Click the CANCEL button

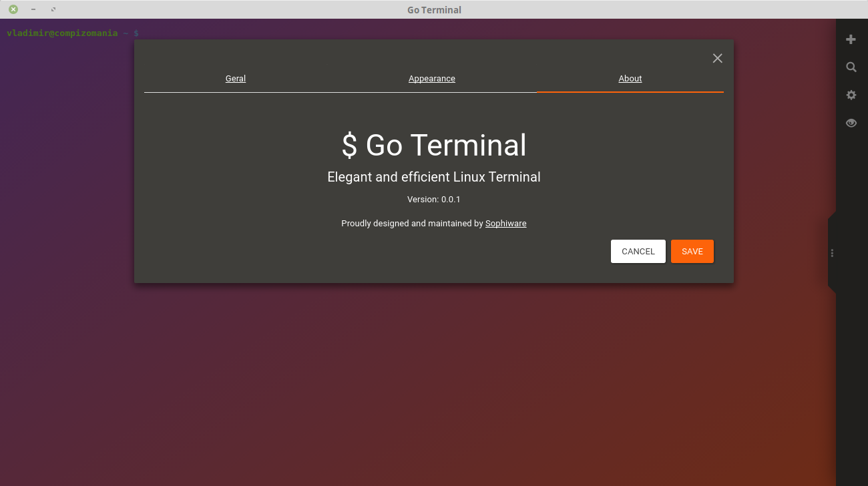(x=638, y=251)
